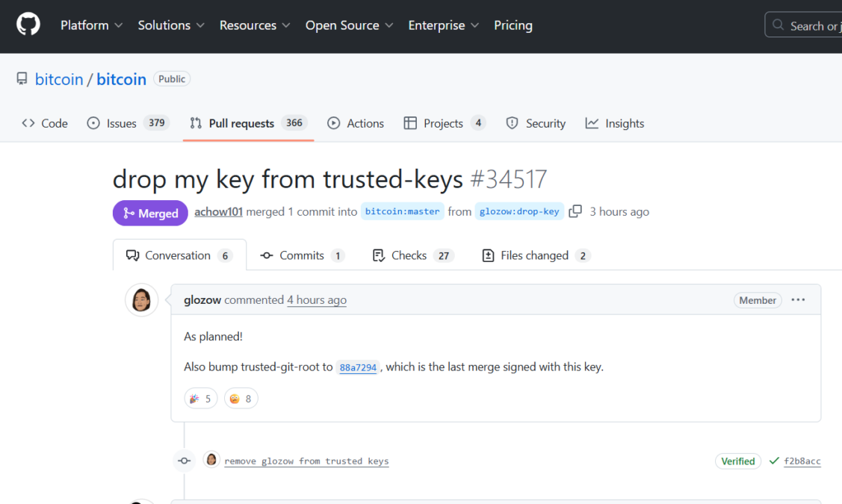The image size is (842, 504).
Task: Open the Pricing page
Action: 513,25
